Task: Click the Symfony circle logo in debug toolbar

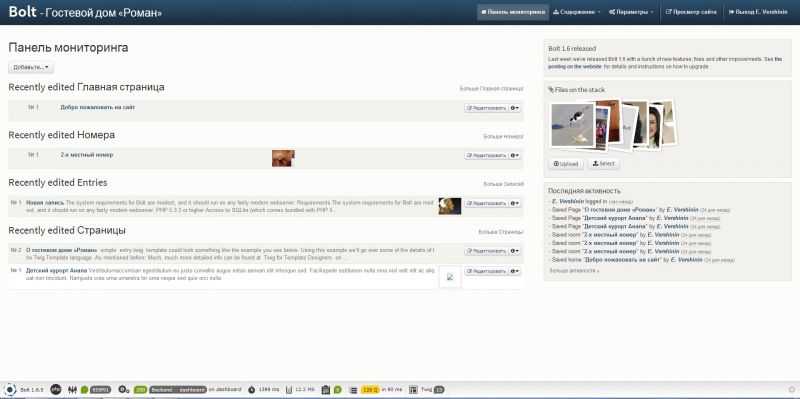Action: point(9,389)
